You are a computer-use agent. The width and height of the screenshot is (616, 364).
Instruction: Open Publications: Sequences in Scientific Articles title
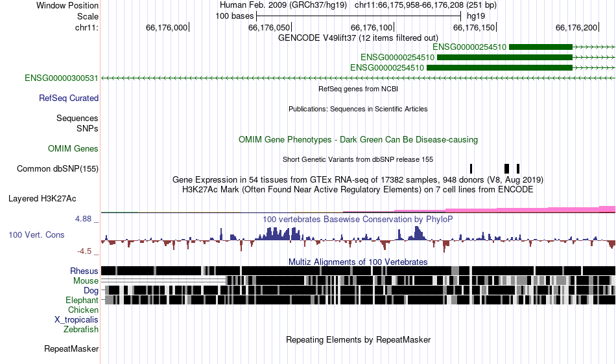click(358, 109)
